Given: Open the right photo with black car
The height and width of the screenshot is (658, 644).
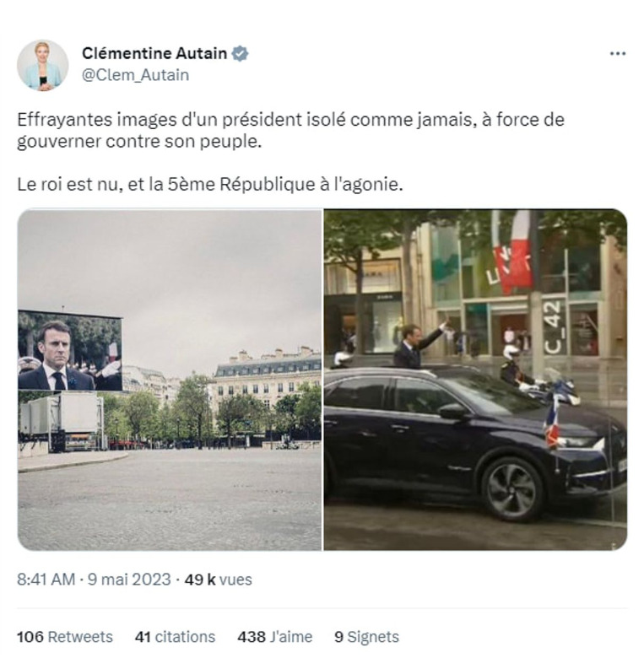Looking at the screenshot, I should click(476, 380).
